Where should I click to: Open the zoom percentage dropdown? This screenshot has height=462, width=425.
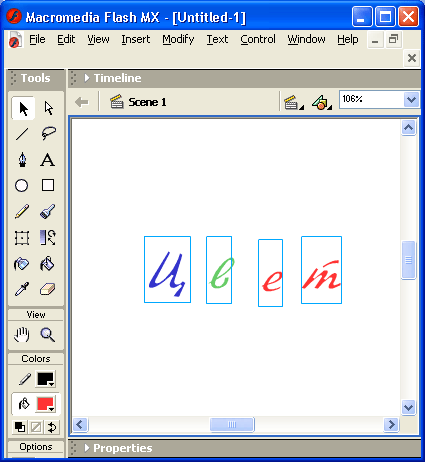click(x=411, y=99)
